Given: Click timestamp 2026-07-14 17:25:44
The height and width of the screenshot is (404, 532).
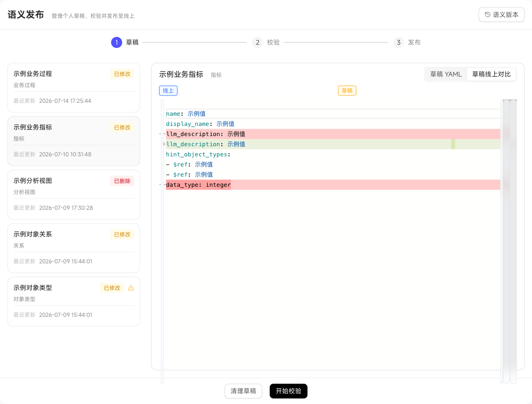Looking at the screenshot, I should (x=65, y=101).
